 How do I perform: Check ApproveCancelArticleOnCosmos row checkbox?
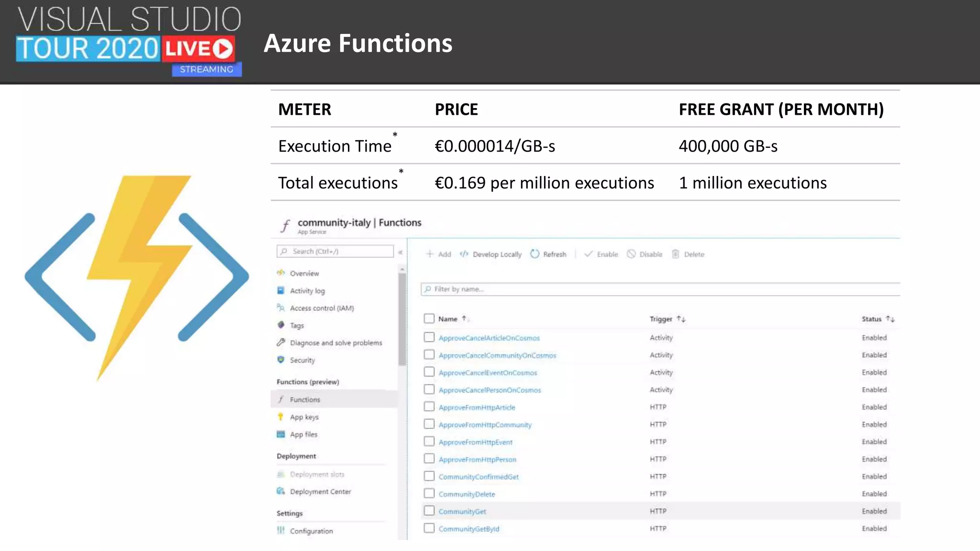(x=429, y=337)
